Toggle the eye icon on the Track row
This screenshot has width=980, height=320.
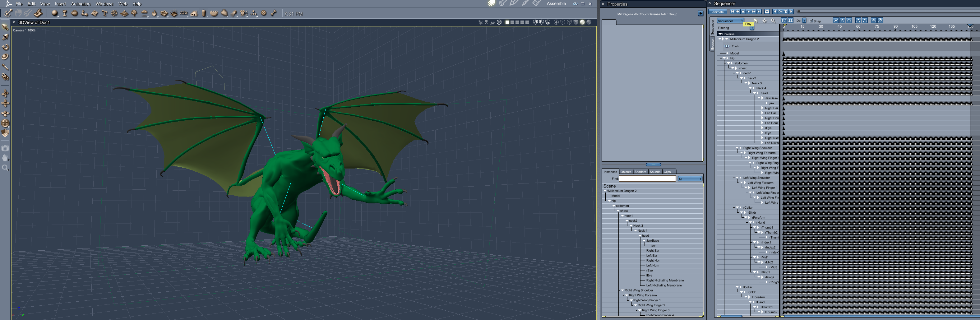pos(726,46)
